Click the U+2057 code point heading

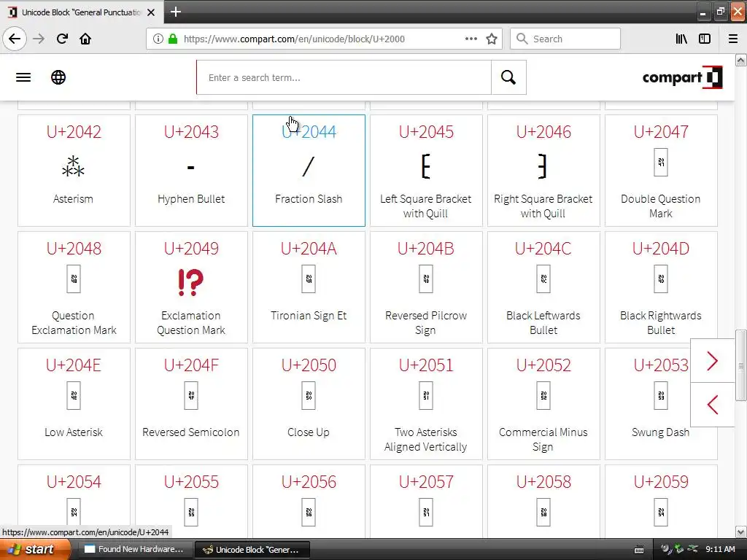pos(426,482)
